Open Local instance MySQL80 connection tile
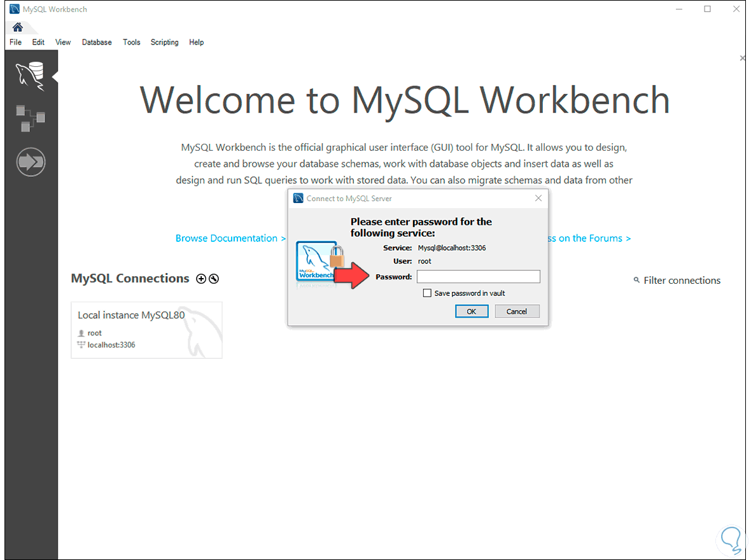Viewport: 751px width, 560px height. [146, 330]
